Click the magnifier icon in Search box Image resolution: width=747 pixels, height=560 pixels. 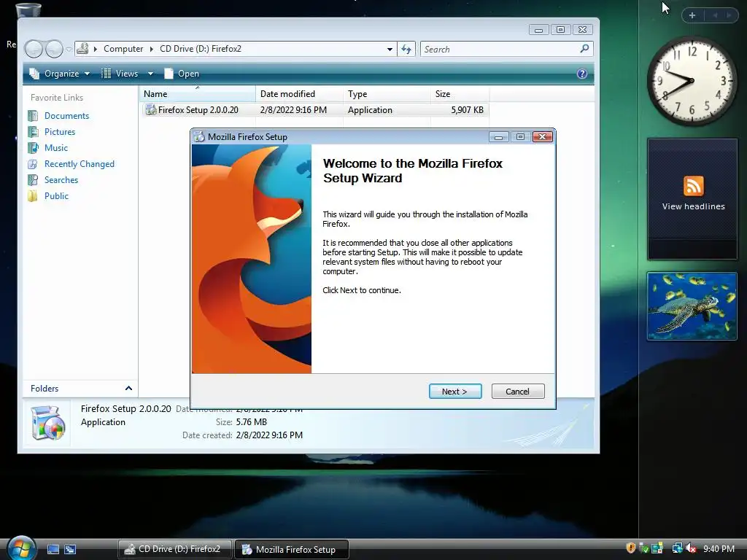tap(584, 49)
